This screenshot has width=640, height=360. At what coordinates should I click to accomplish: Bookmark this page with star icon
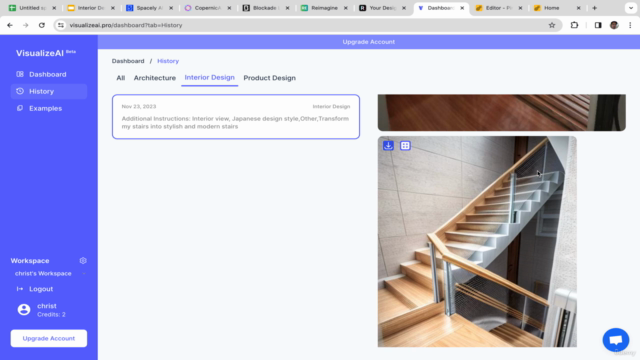pos(552,25)
